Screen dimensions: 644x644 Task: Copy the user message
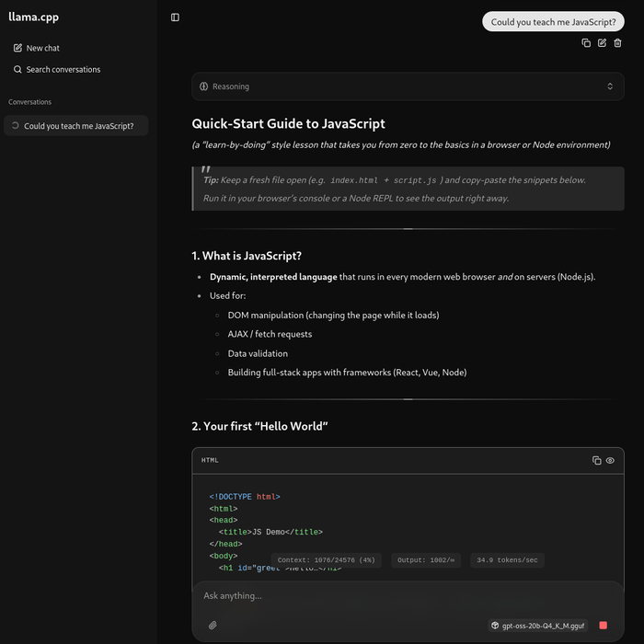(586, 43)
